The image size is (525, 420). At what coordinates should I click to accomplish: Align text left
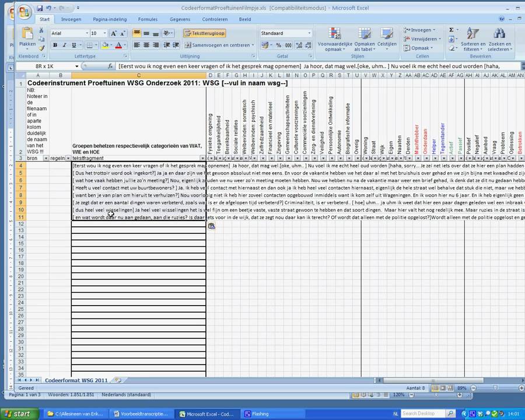click(136, 45)
